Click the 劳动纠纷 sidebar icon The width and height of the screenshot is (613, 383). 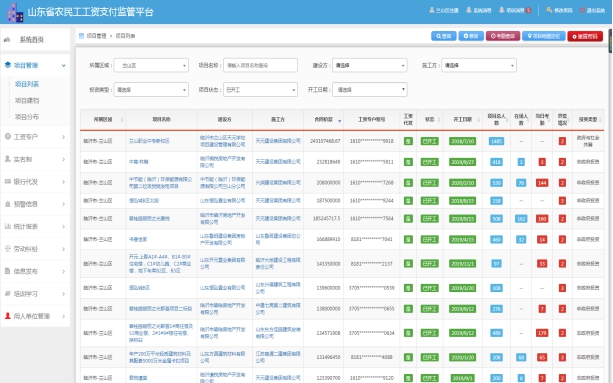pyautogui.click(x=7, y=249)
